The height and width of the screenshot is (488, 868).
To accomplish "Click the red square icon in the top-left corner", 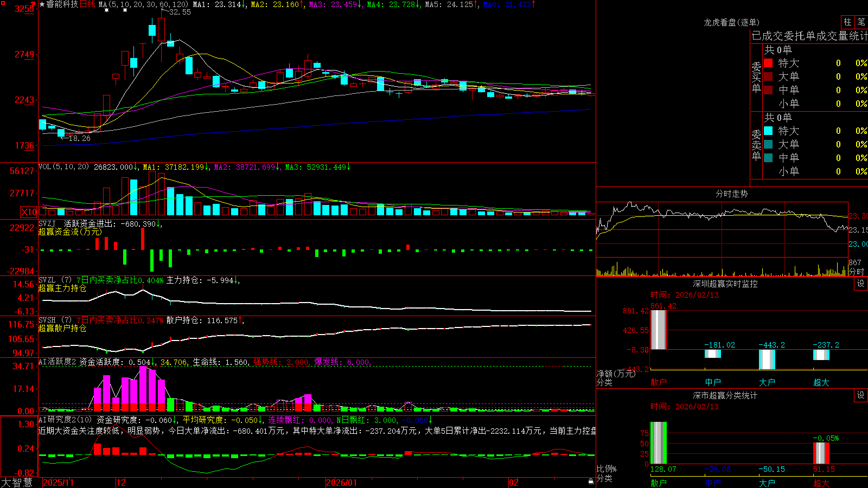I will click(3, 3).
